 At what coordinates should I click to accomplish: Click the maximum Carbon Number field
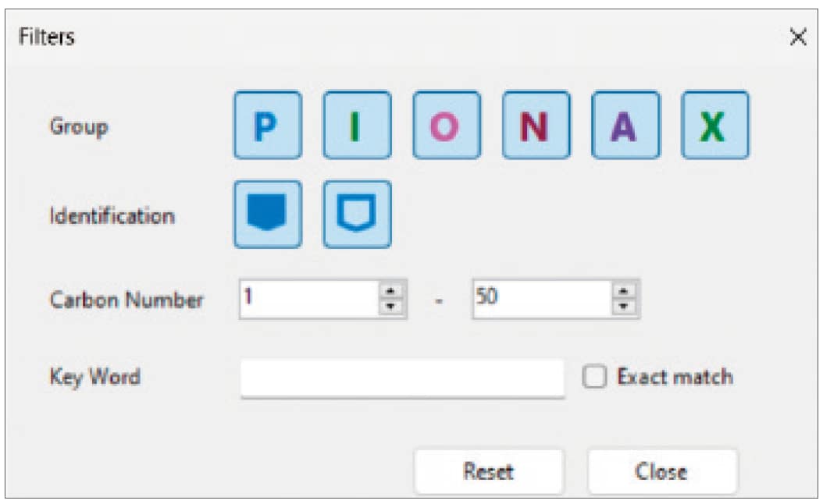541,300
